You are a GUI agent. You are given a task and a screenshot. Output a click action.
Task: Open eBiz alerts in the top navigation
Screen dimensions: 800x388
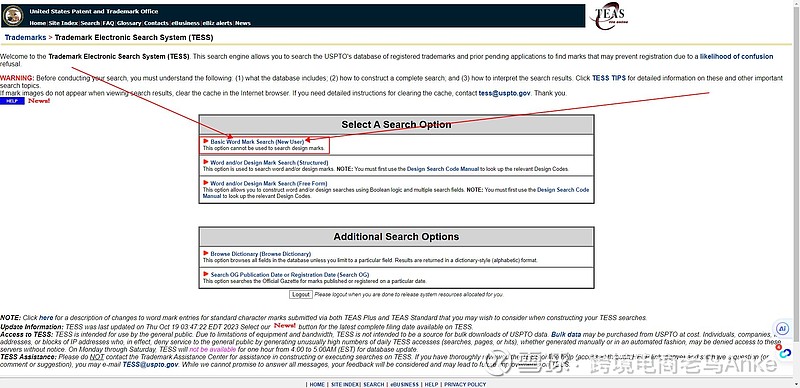[218, 23]
